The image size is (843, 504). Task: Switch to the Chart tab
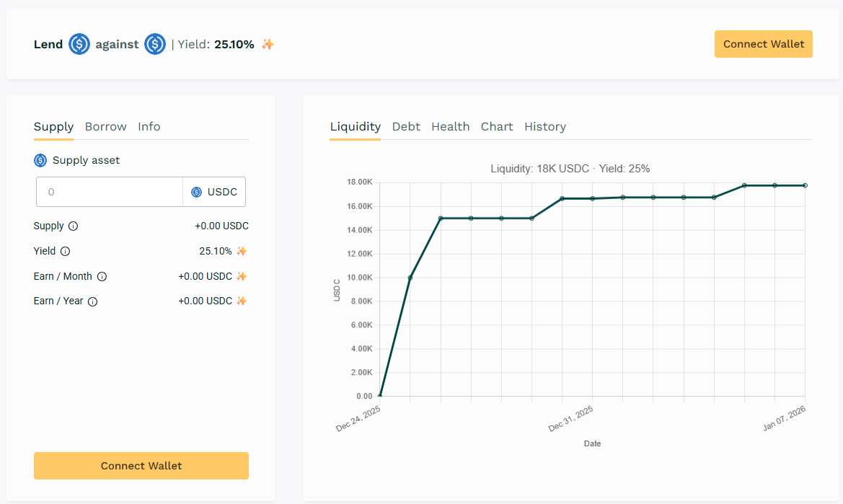tap(497, 127)
